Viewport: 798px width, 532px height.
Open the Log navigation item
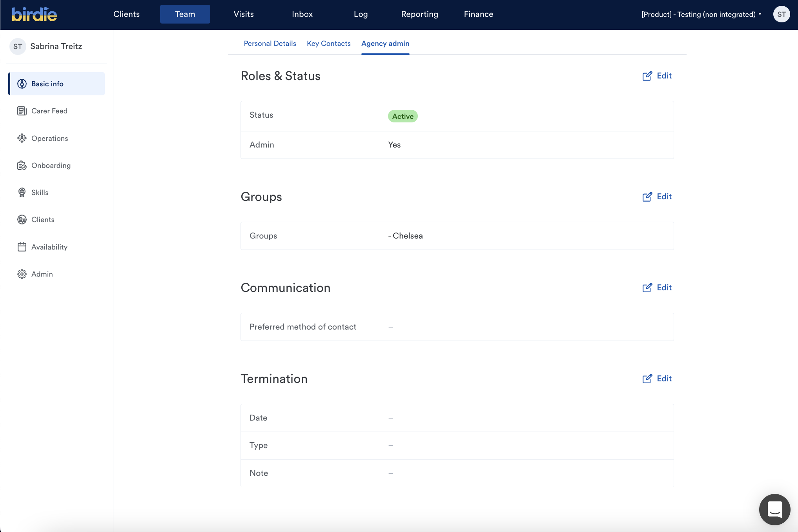pyautogui.click(x=361, y=14)
